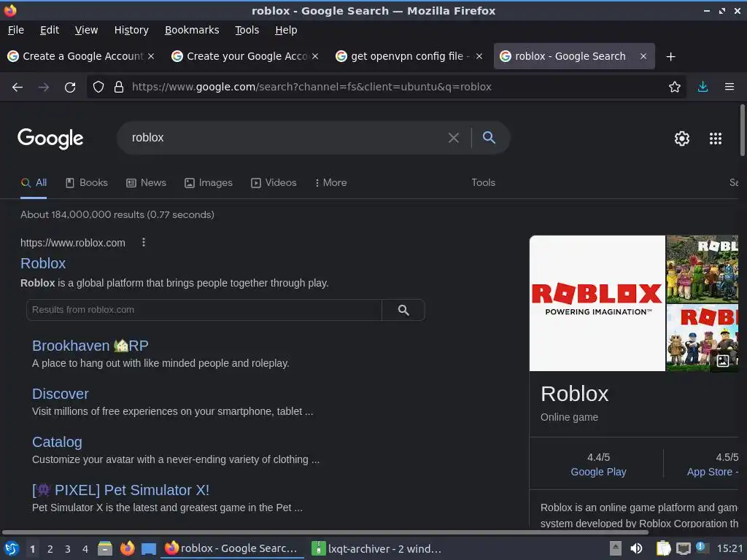Open the Discover sitelink
This screenshot has height=560, width=747.
click(60, 394)
